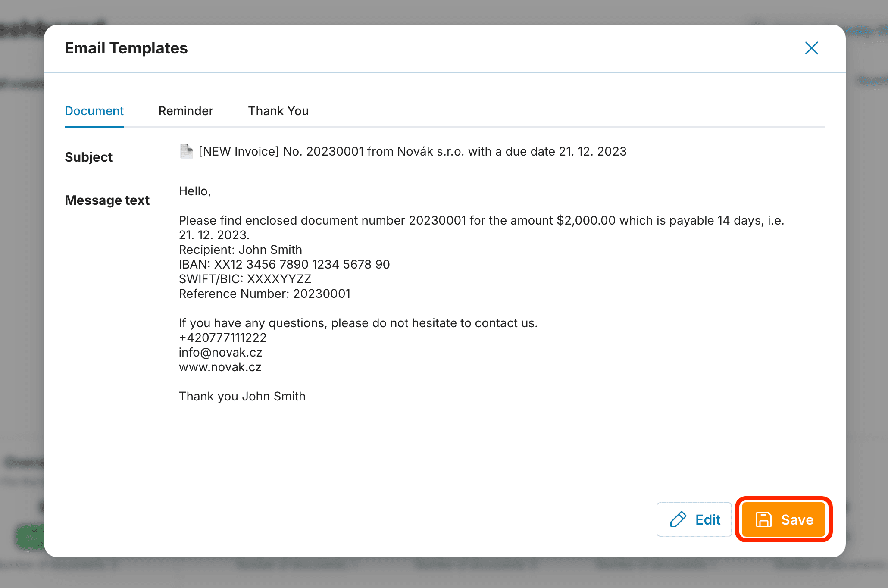The image size is (888, 588).
Task: Select the Document tab
Action: (x=94, y=111)
